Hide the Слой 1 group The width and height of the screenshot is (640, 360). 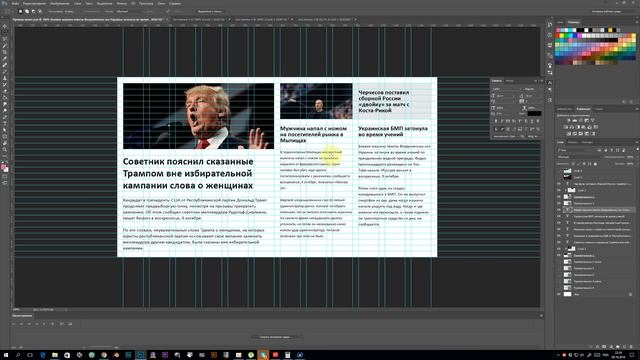(x=559, y=249)
